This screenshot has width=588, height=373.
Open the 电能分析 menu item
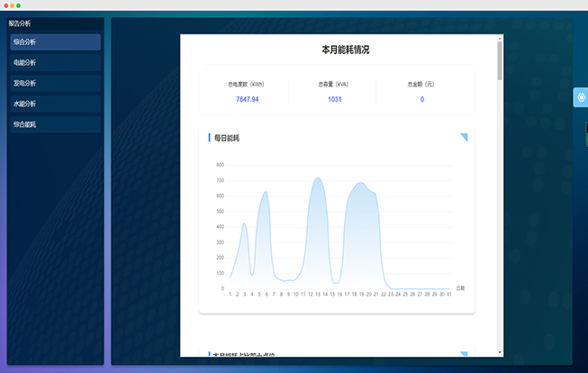(55, 63)
